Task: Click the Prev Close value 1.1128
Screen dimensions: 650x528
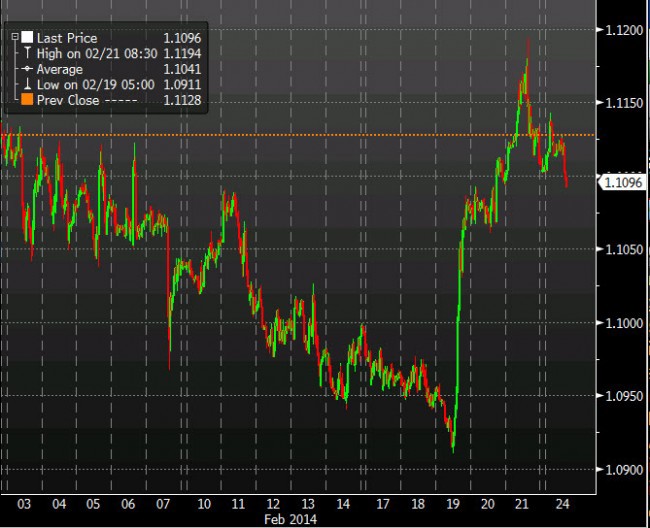Action: pyautogui.click(x=182, y=100)
